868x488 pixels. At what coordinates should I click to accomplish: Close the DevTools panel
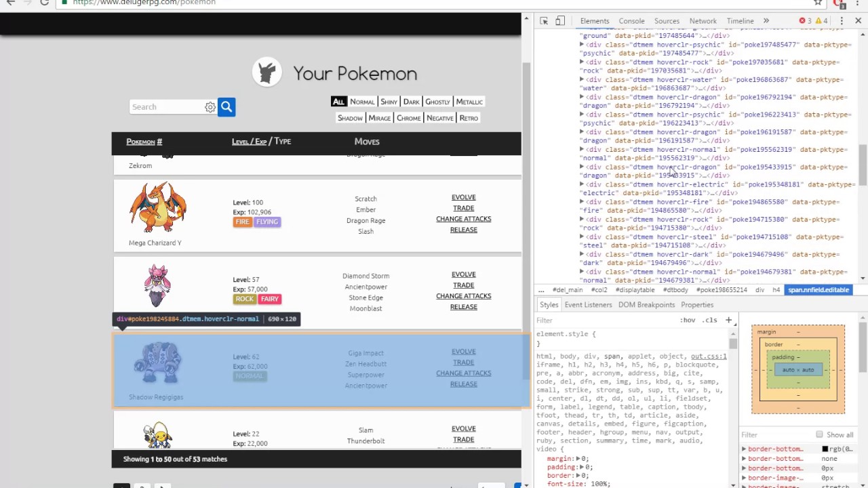pos(858,21)
